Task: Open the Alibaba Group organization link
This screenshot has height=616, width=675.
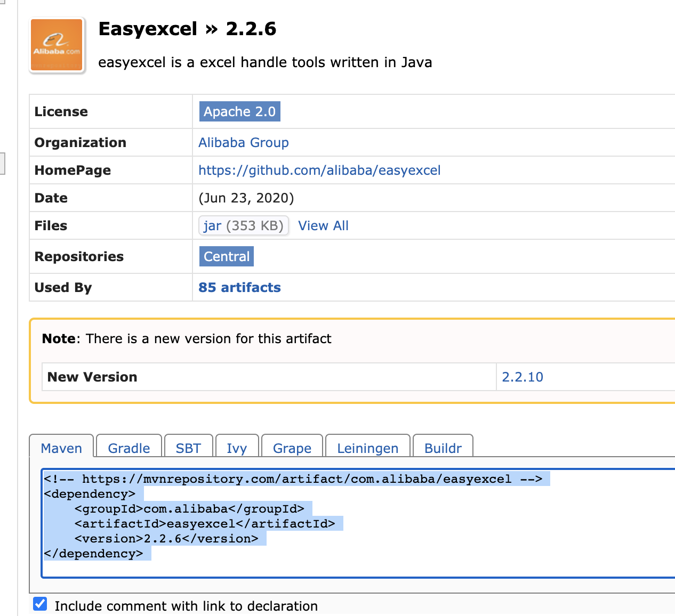Action: pyautogui.click(x=244, y=142)
